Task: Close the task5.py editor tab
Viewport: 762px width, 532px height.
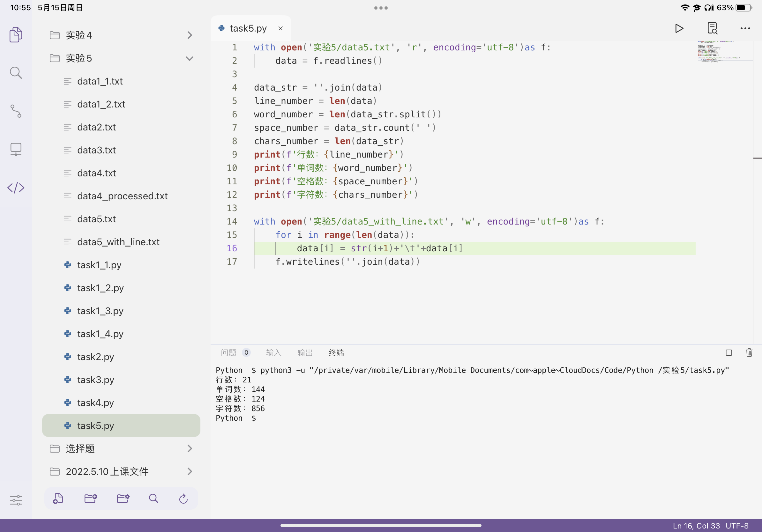Action: click(x=280, y=28)
